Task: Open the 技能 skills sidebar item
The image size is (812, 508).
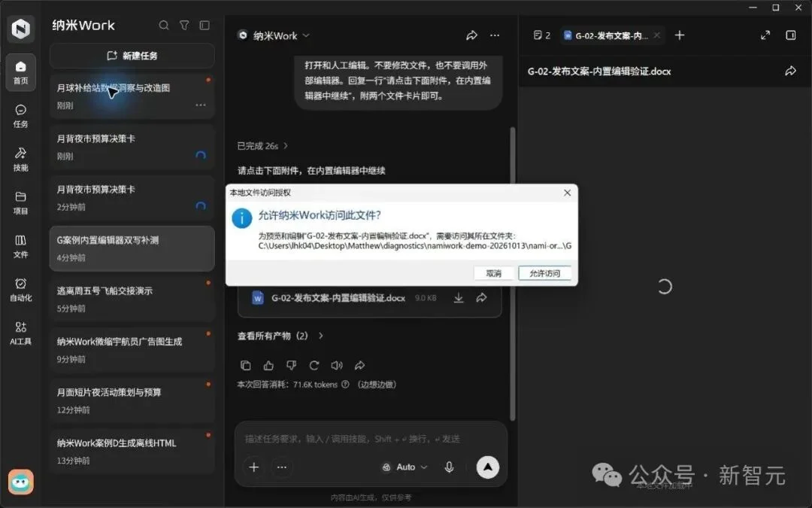Action: (21, 160)
